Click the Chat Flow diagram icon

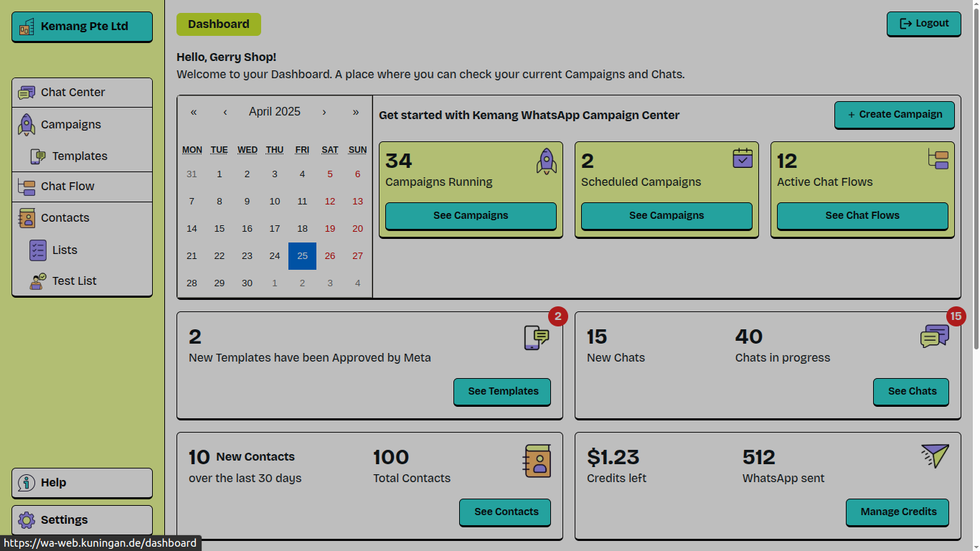point(27,187)
